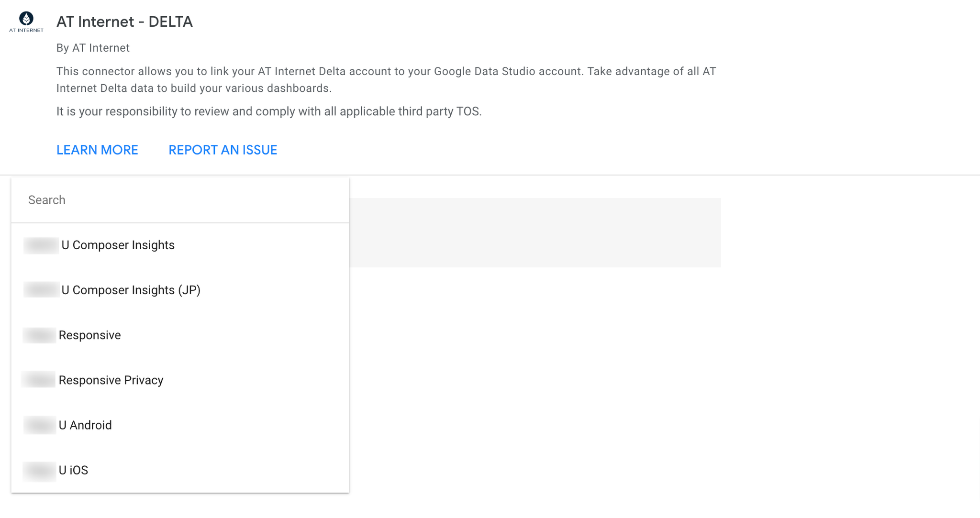The image size is (980, 518).
Task: Click the third party TOS notice text
Action: 269,111
